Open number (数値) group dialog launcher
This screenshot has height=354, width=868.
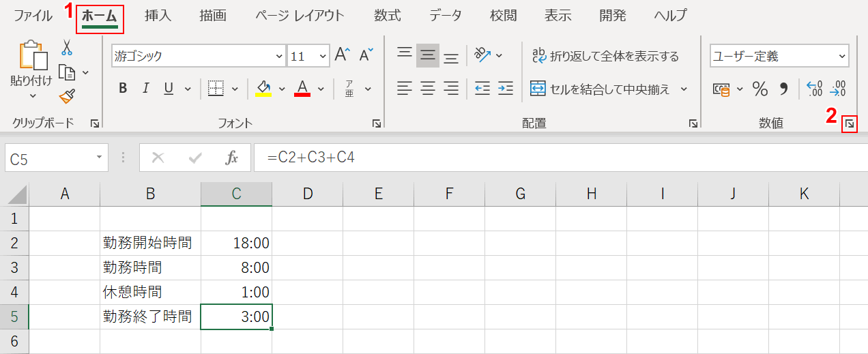(849, 123)
